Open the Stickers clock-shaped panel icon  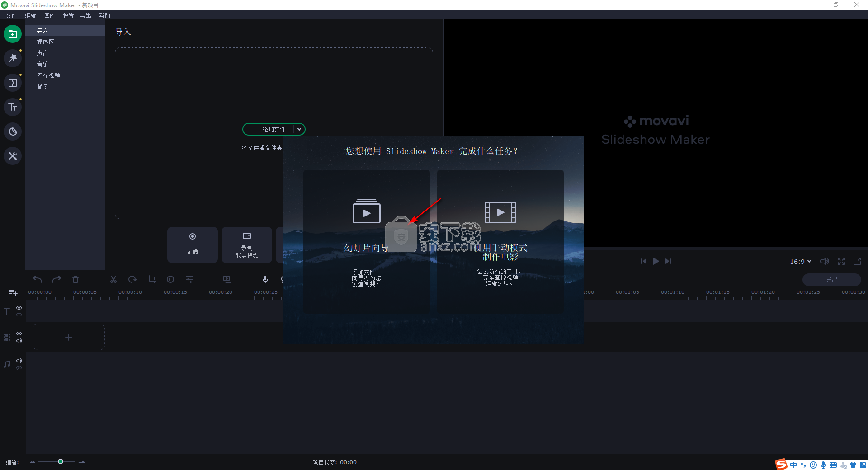13,132
